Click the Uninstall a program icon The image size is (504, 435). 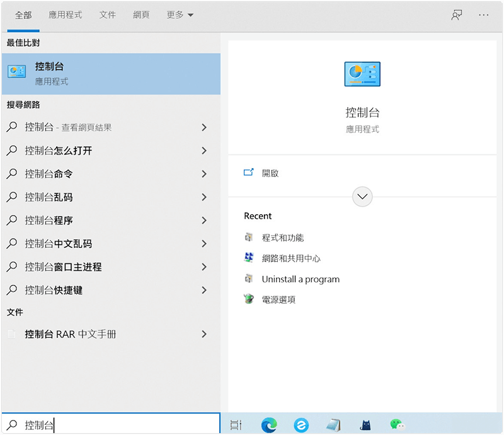[248, 278]
